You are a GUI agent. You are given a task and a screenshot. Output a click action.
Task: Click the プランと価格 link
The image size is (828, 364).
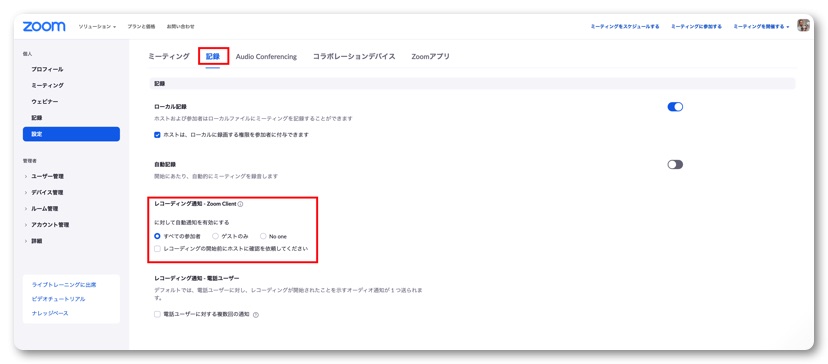(x=141, y=26)
